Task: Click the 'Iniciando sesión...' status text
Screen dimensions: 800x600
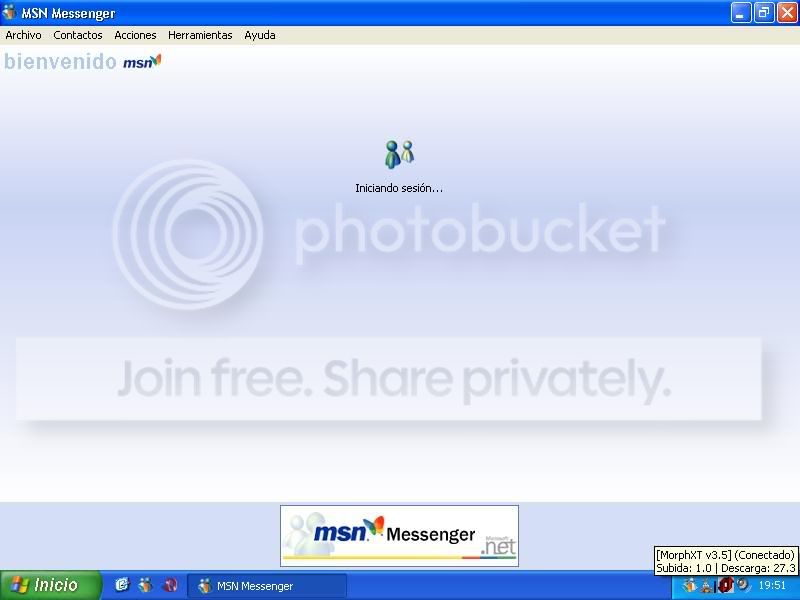Action: tap(399, 188)
